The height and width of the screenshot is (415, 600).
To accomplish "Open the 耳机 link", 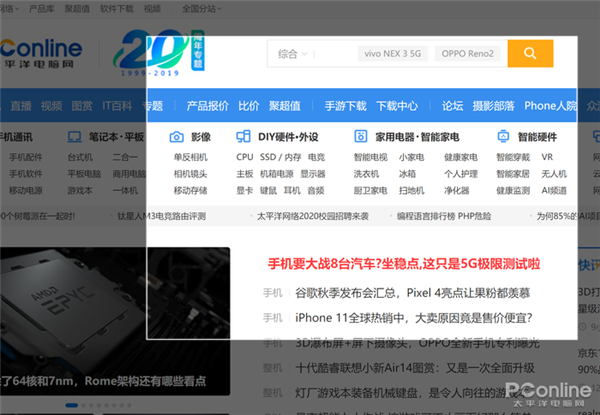I will coord(292,190).
